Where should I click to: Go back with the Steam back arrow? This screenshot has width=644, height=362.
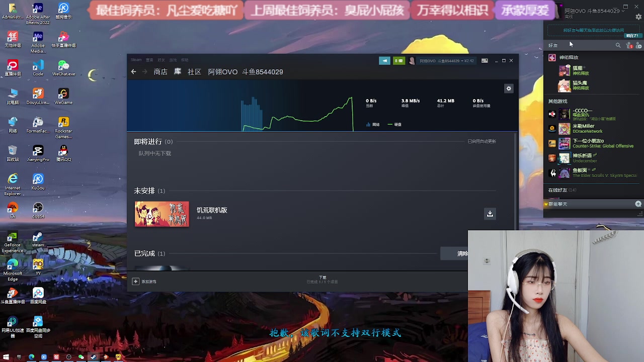click(x=133, y=72)
